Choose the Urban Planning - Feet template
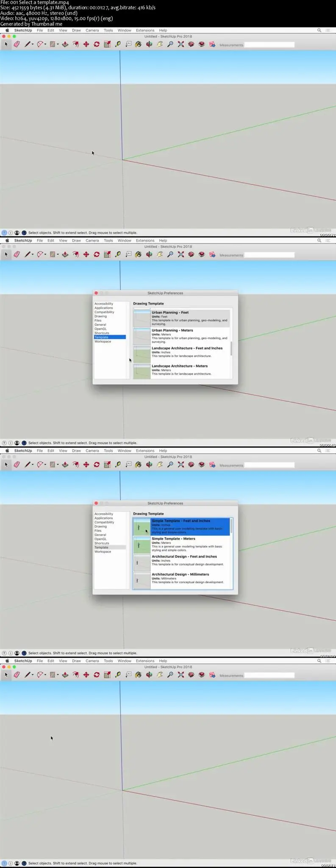 [x=182, y=318]
